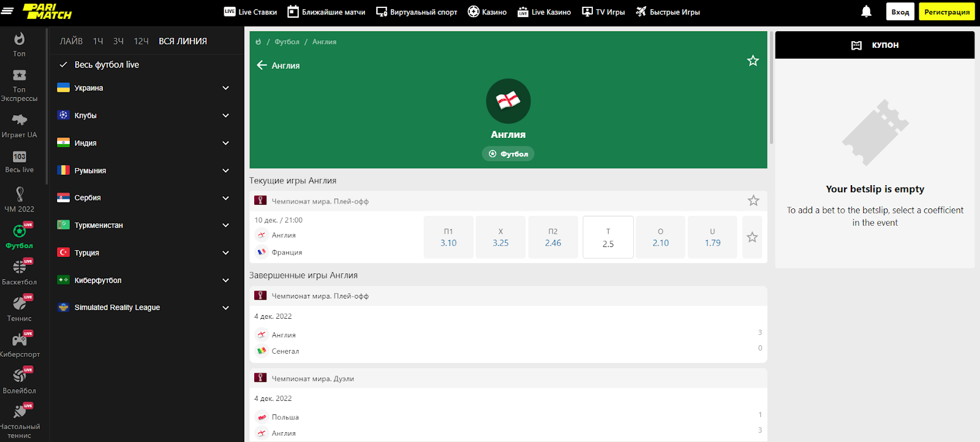This screenshot has width=980, height=442.
Task: Open Англия vs Сенегал finished match
Action: [508, 334]
